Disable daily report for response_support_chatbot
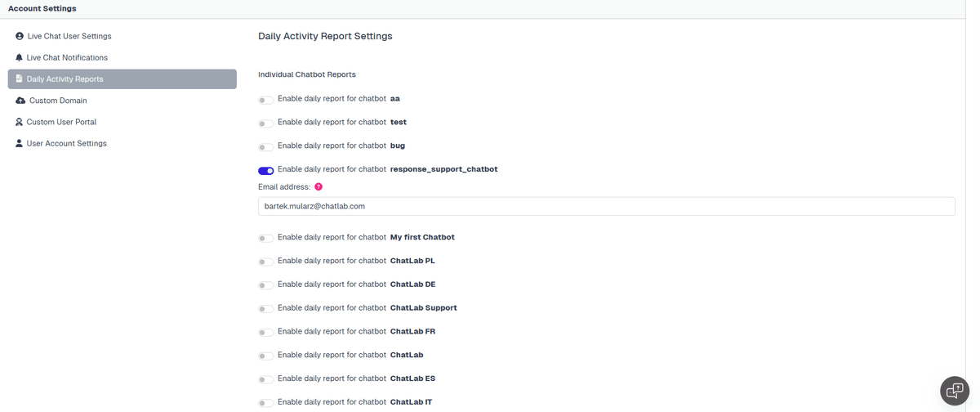The height and width of the screenshot is (412, 980). point(265,171)
